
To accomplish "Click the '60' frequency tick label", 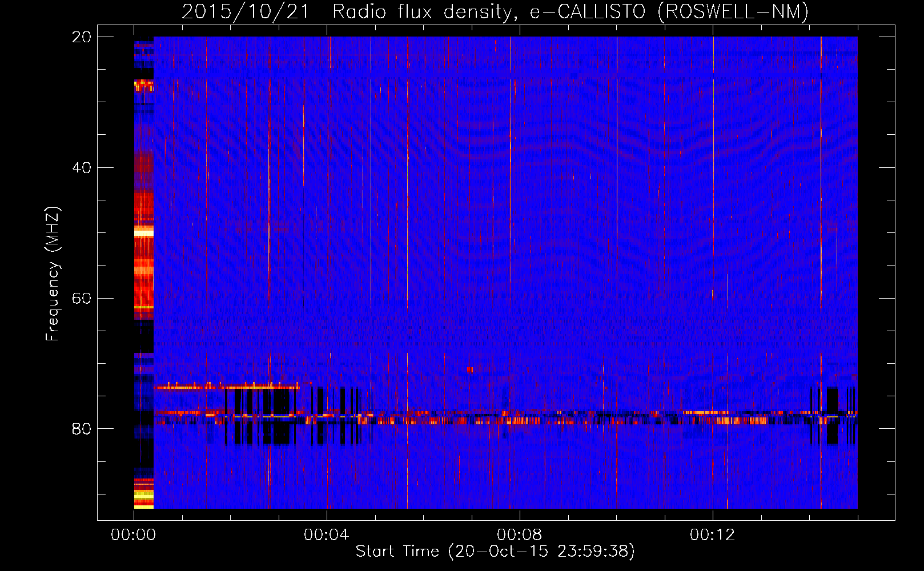I will point(82,299).
